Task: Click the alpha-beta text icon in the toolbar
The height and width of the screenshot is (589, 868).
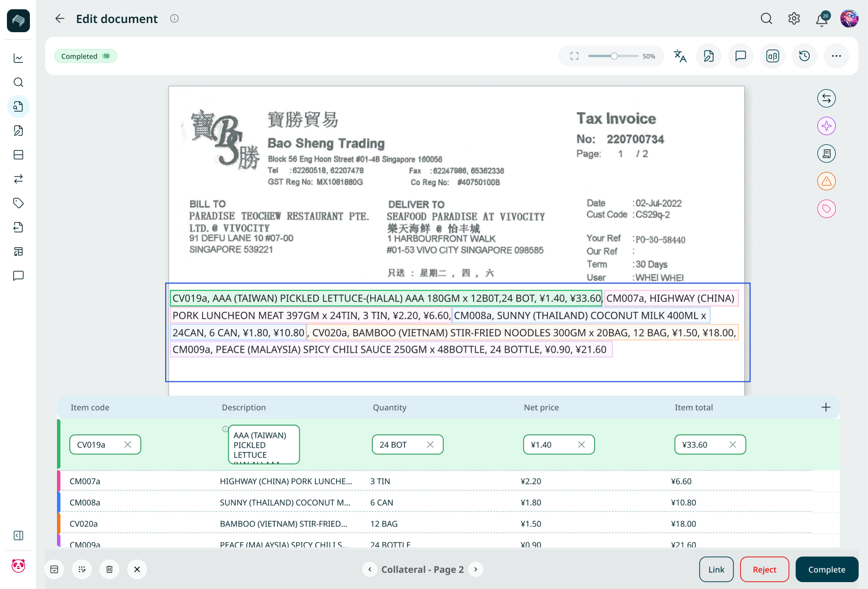Action: pyautogui.click(x=772, y=56)
